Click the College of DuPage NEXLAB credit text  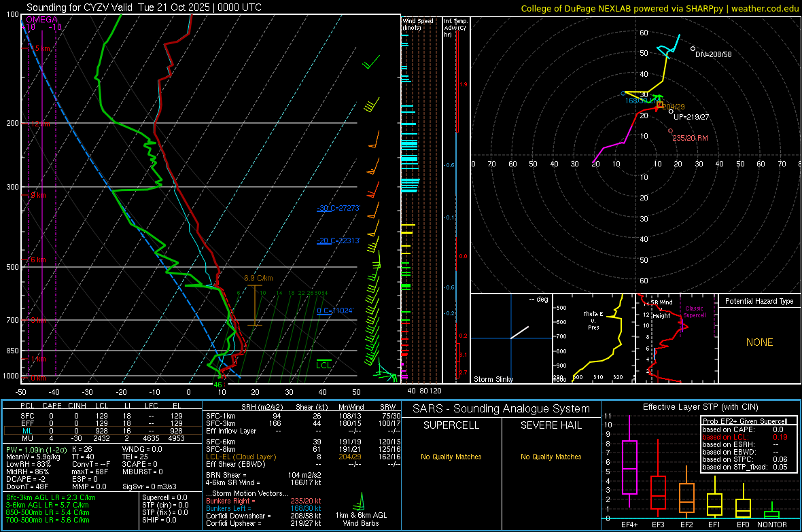[660, 8]
